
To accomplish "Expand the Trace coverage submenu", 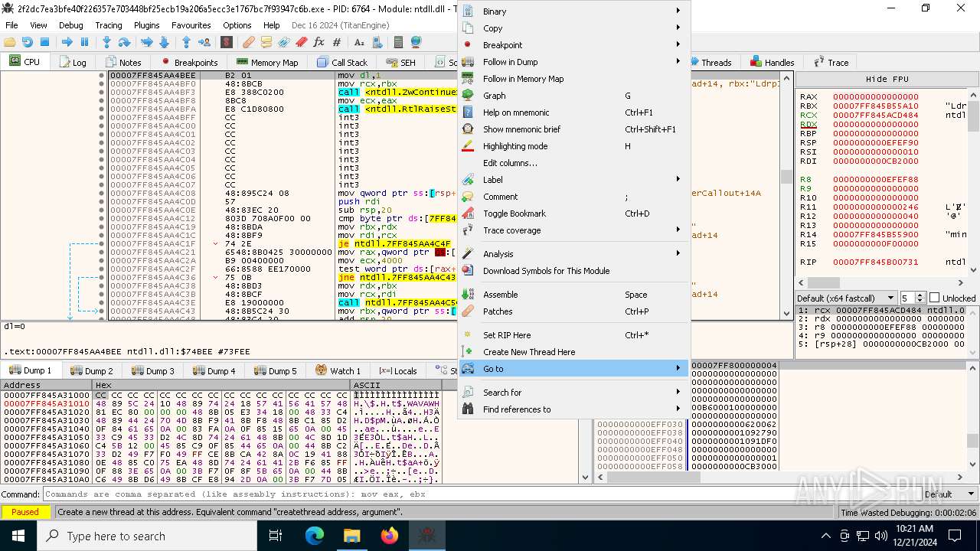I will 574,230.
